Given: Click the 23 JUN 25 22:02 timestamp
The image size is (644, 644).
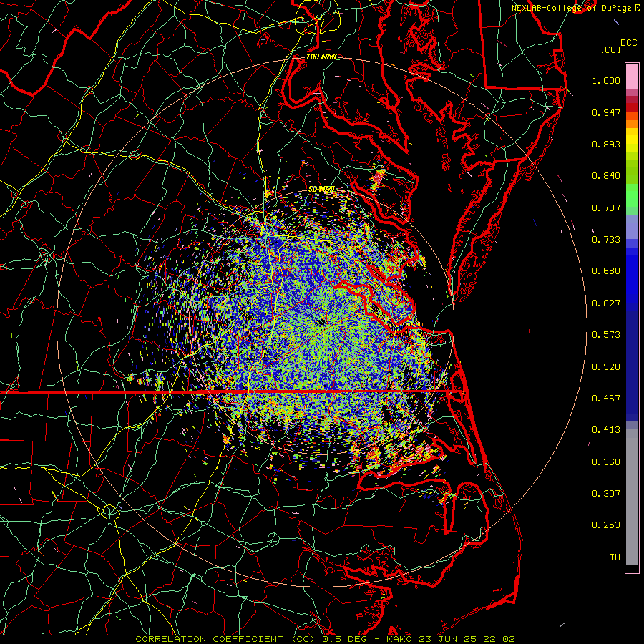Looking at the screenshot, I should (x=467, y=639).
